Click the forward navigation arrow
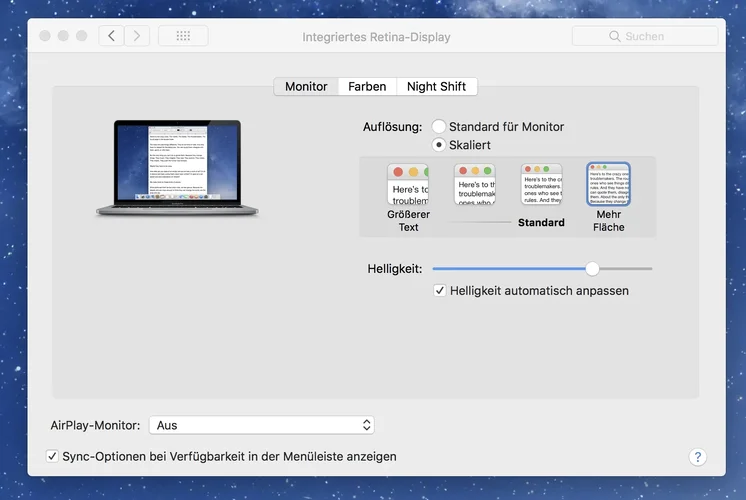This screenshot has width=746, height=500. coord(137,36)
